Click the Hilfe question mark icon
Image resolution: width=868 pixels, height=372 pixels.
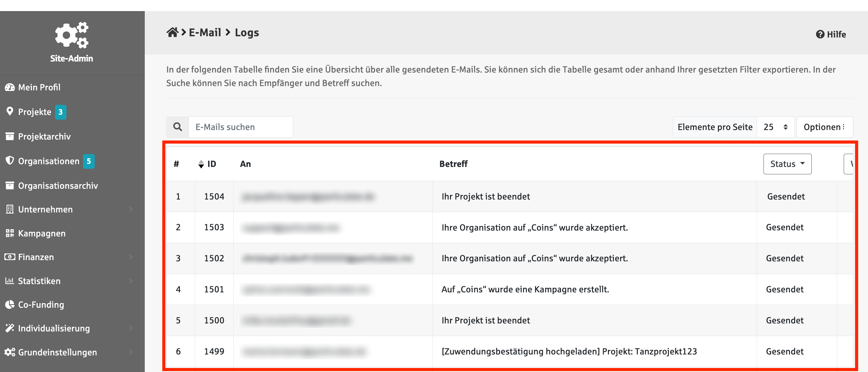(820, 34)
